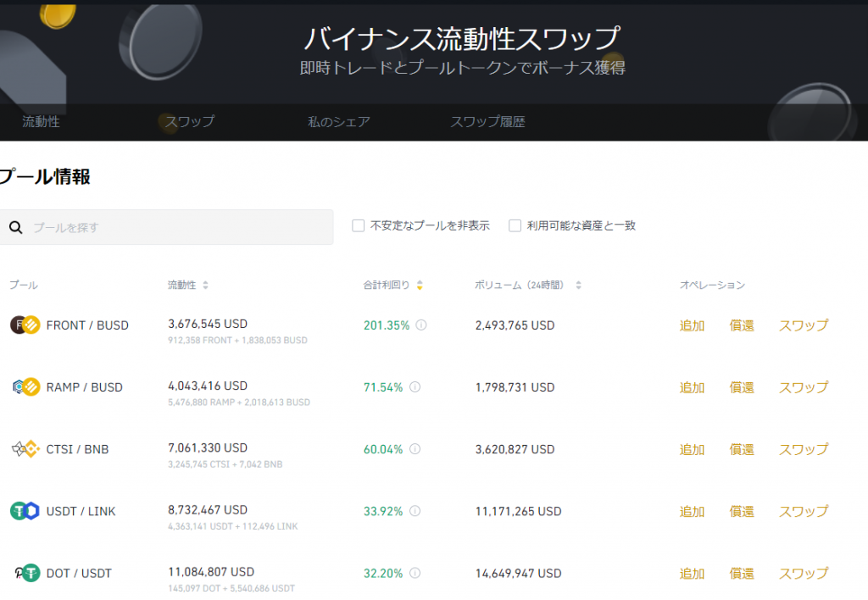Viewport: 868px width, 600px height.
Task: Click volume value 2,493,765 USD
Action: coord(515,325)
